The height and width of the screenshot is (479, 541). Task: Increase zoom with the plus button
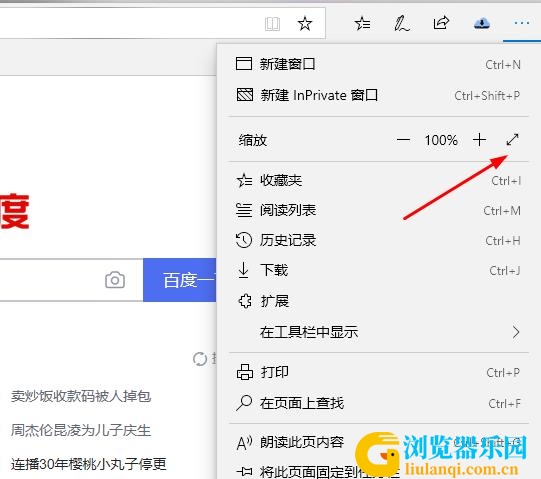480,140
